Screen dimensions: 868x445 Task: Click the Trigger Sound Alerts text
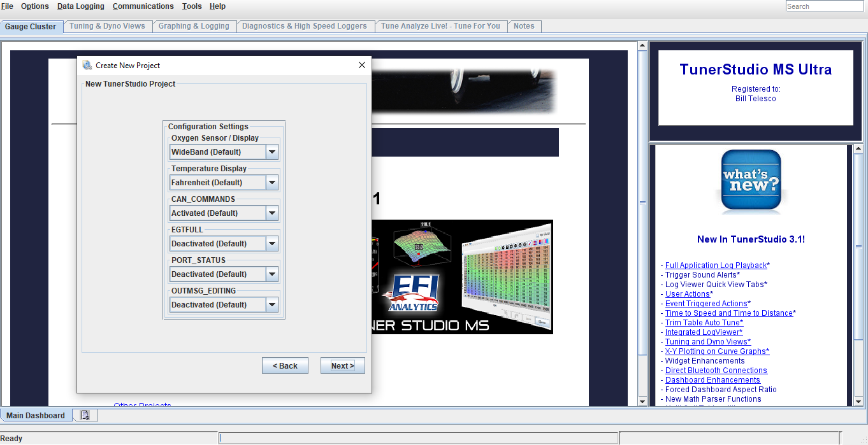(x=702, y=275)
